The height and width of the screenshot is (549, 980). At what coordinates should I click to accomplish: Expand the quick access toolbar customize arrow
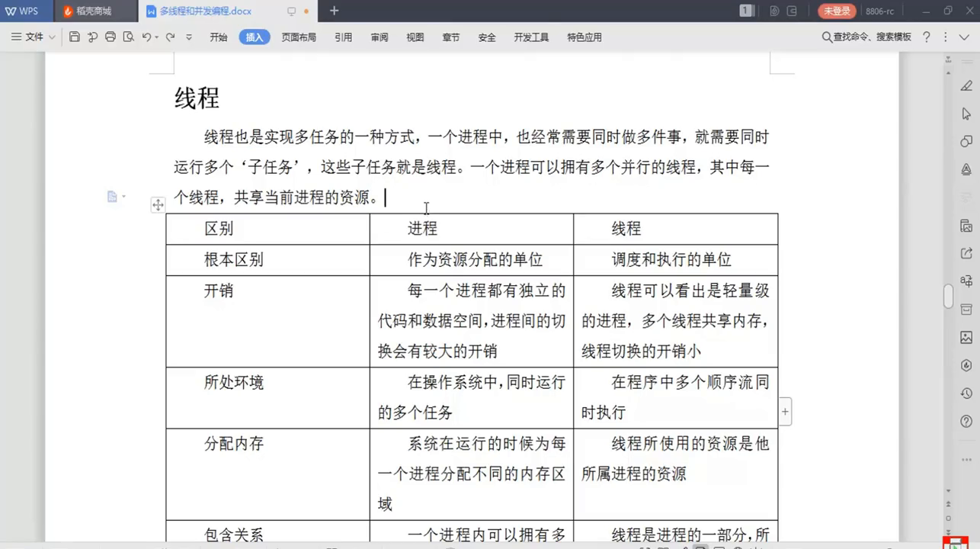[x=189, y=37]
